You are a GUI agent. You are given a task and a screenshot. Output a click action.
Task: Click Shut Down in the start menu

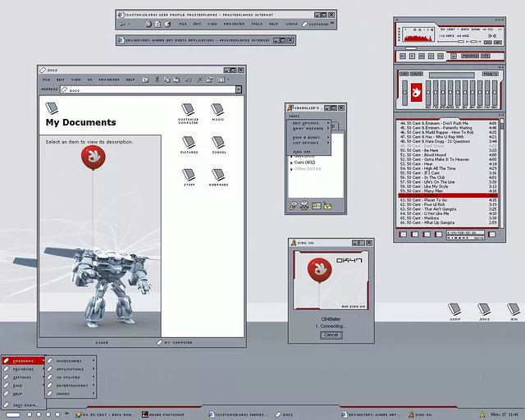click(23, 405)
